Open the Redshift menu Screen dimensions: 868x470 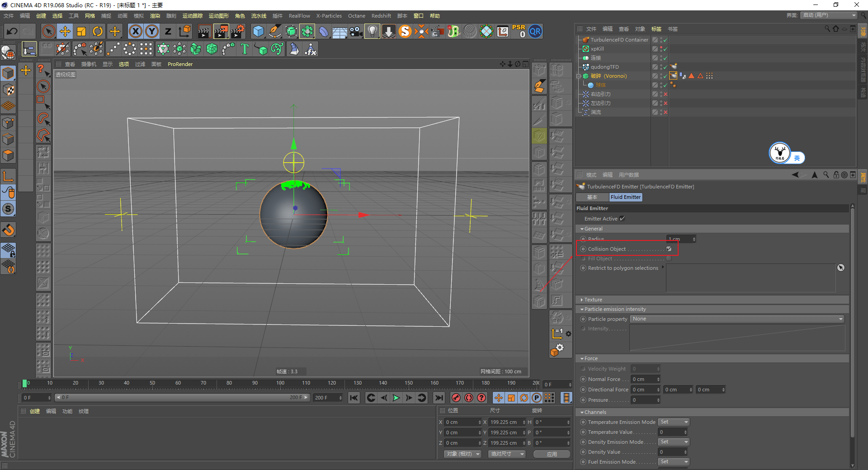click(381, 16)
